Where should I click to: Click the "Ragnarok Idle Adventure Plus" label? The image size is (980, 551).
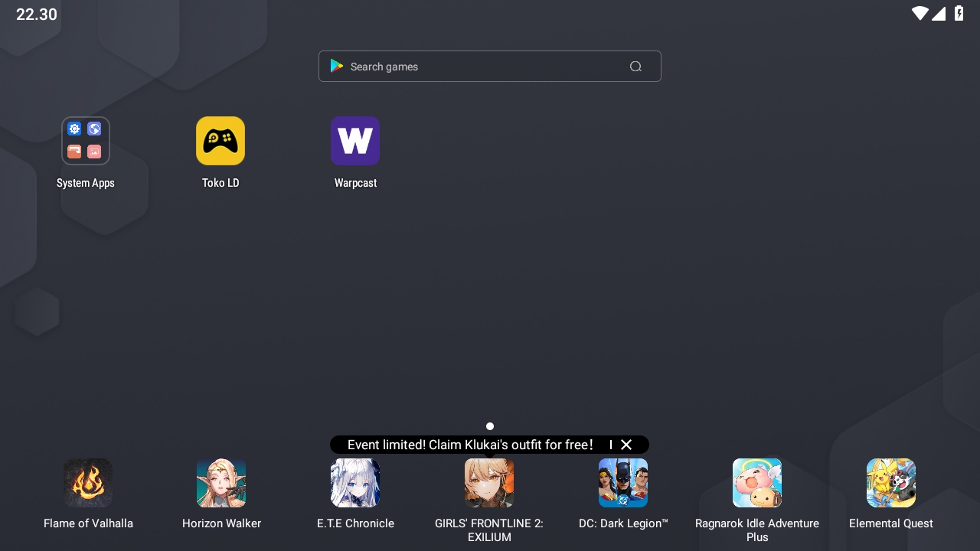[x=757, y=530]
